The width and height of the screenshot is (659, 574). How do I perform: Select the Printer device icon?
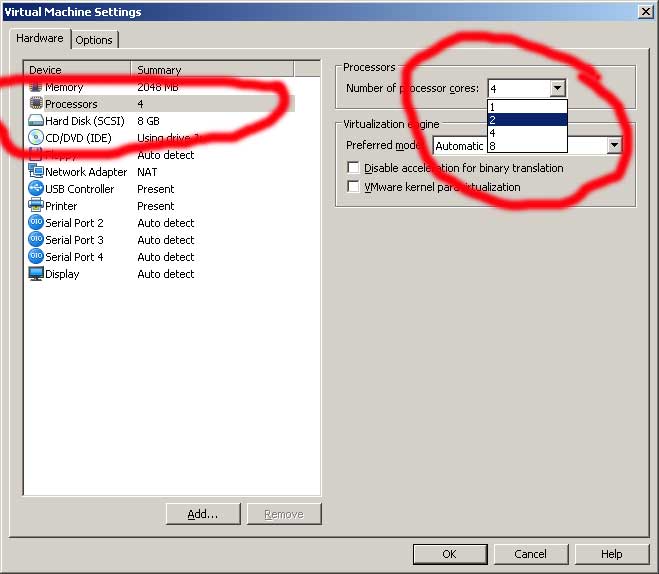(x=36, y=206)
